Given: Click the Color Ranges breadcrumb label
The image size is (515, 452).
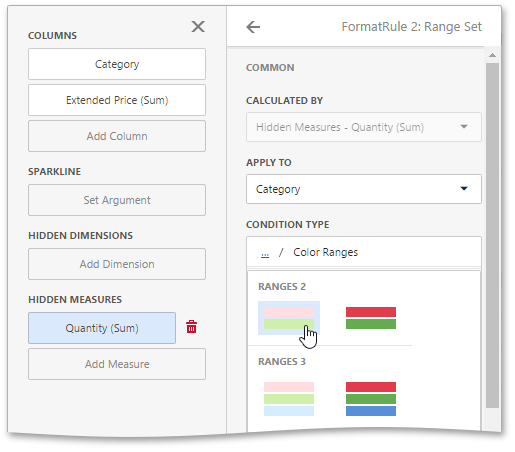Looking at the screenshot, I should click(x=325, y=252).
